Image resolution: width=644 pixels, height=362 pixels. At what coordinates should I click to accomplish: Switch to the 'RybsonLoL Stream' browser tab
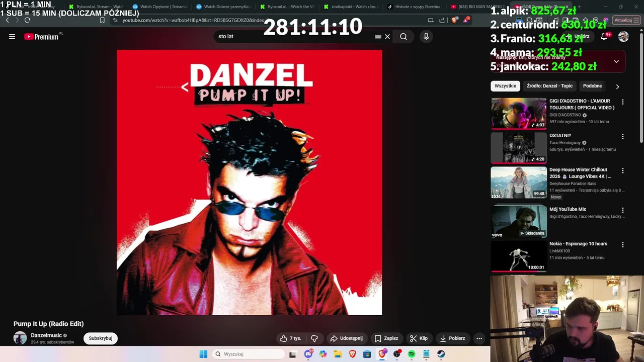96,7
